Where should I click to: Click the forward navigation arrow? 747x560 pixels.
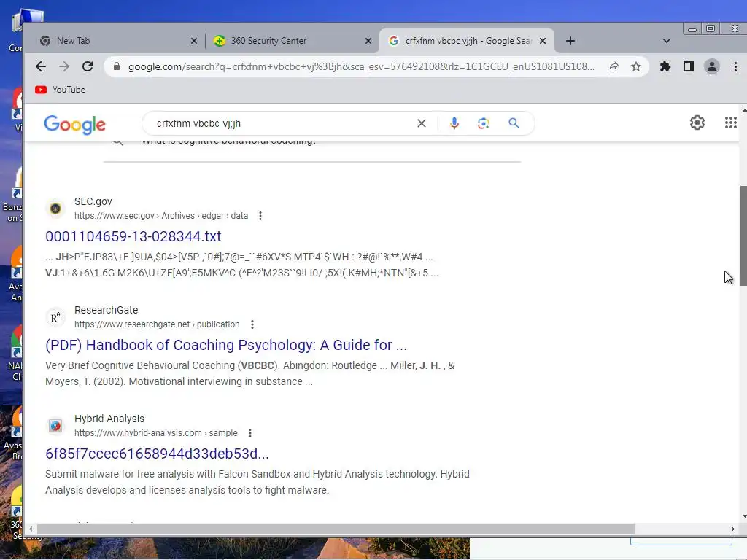click(x=64, y=66)
